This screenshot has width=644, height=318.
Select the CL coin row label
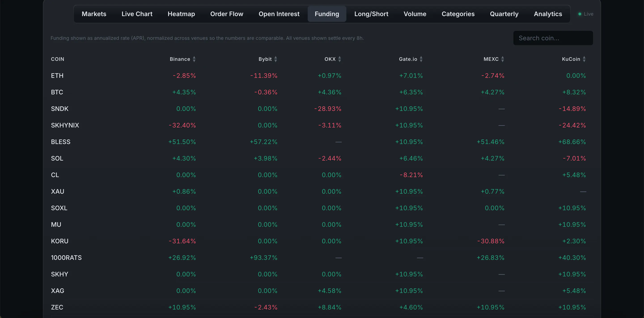point(55,175)
